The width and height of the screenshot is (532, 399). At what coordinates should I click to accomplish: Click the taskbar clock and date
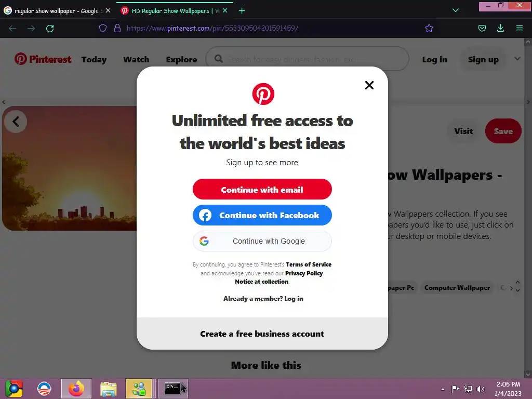coord(508,389)
